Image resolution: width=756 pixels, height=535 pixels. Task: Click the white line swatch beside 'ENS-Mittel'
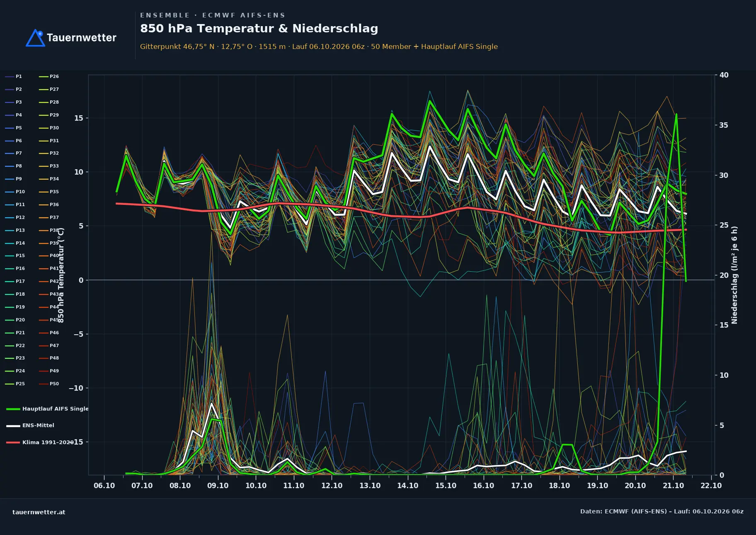point(13,426)
